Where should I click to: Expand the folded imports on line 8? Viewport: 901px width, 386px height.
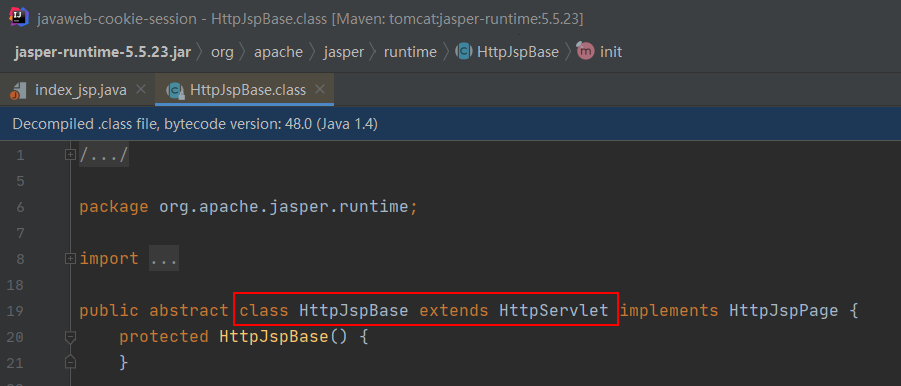[x=70, y=259]
